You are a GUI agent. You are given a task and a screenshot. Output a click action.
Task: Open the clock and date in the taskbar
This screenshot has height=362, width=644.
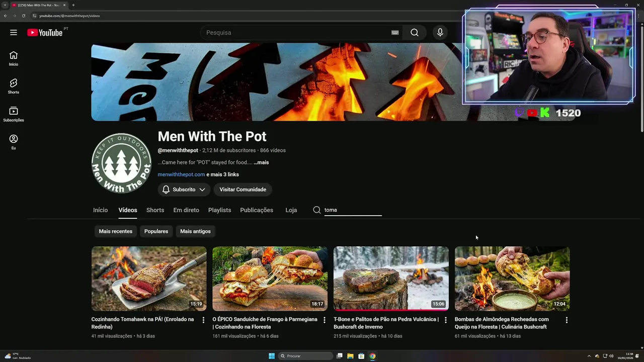click(625, 356)
